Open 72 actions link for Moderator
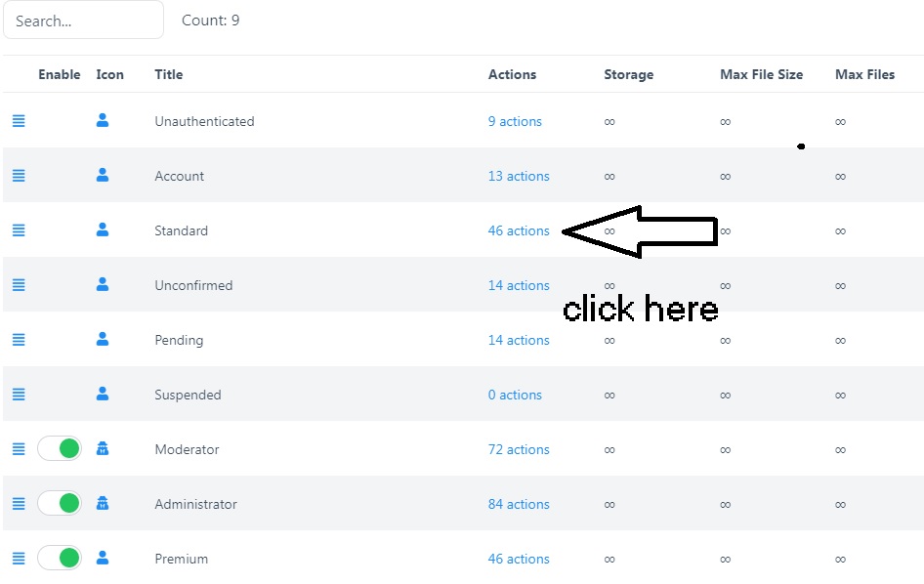The height and width of the screenshot is (584, 924). tap(519, 449)
